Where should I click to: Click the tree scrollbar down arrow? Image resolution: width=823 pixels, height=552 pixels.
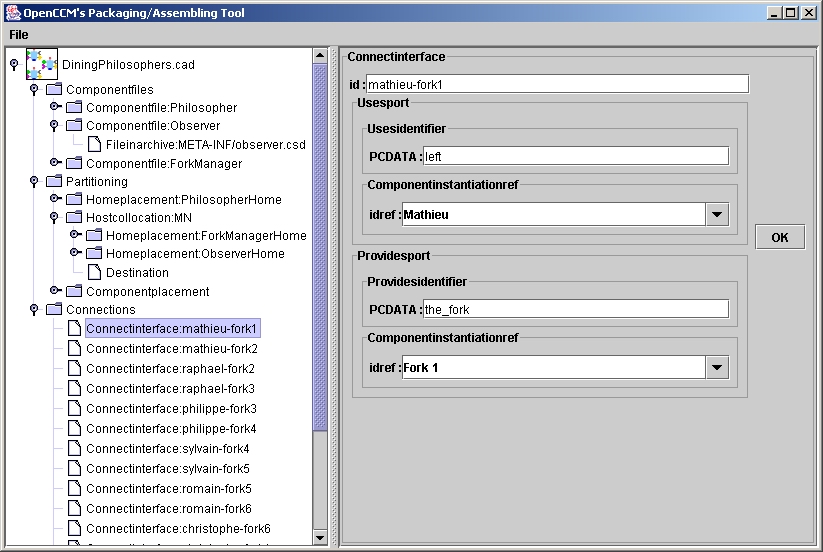tap(320, 538)
